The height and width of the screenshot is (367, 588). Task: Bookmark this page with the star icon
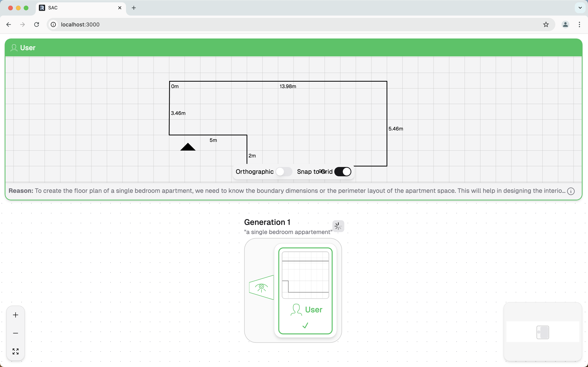pyautogui.click(x=546, y=24)
